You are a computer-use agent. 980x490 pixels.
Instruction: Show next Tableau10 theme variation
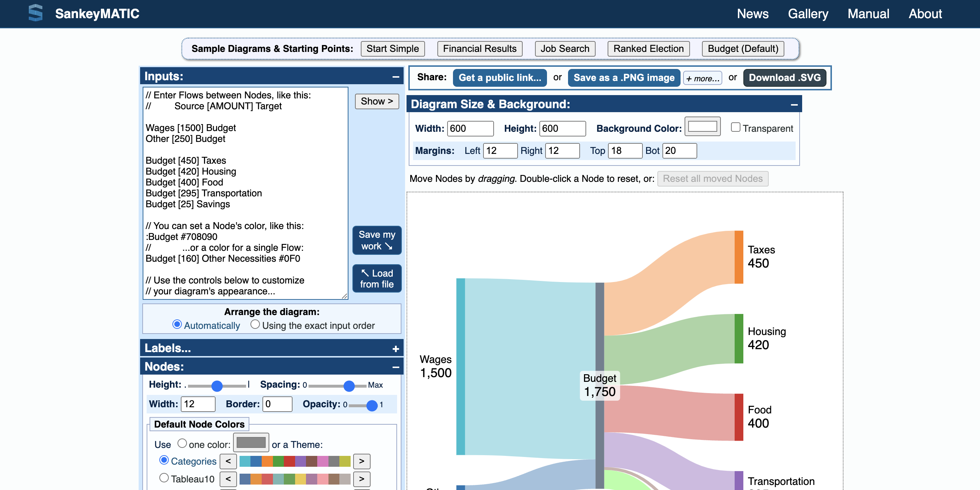point(362,479)
